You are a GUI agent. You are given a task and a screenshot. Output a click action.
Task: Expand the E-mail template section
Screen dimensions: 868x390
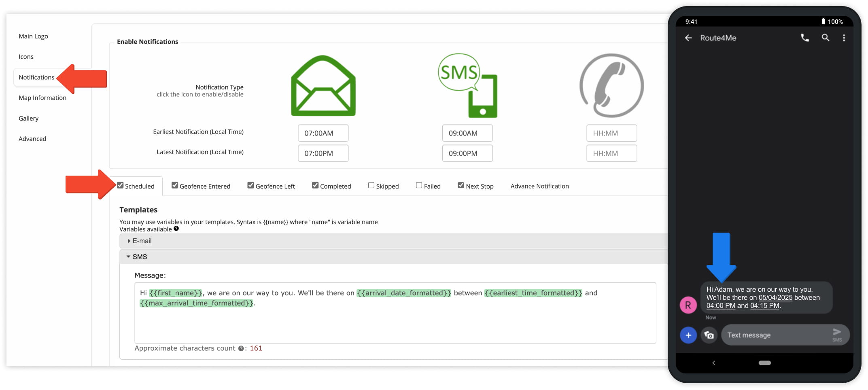(x=393, y=241)
